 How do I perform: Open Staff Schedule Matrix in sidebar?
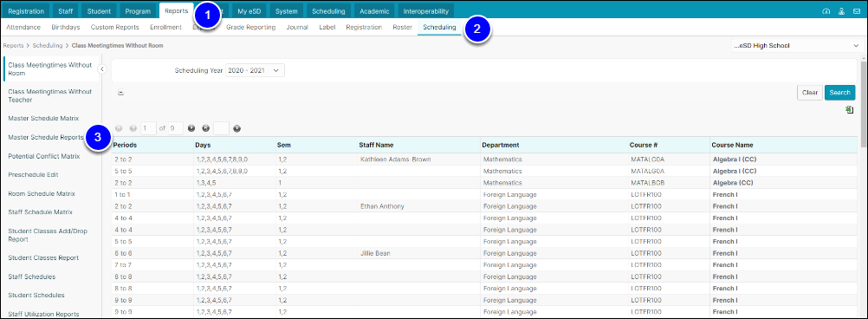(41, 212)
